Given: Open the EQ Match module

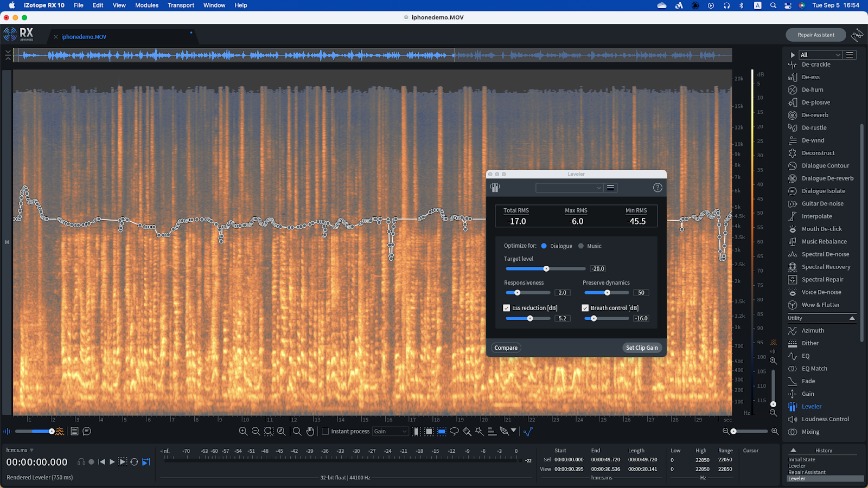Looking at the screenshot, I should (x=814, y=369).
